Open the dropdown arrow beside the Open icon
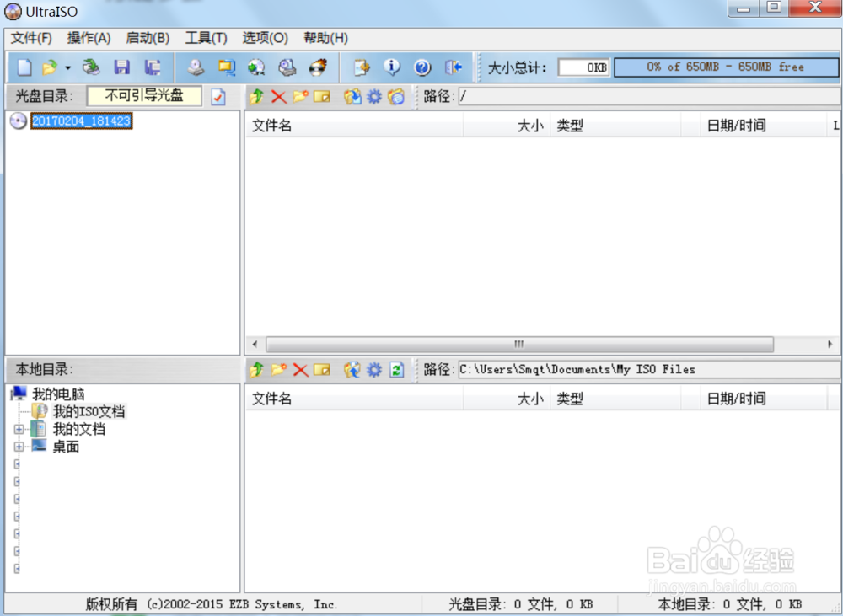843x616 pixels. click(67, 67)
